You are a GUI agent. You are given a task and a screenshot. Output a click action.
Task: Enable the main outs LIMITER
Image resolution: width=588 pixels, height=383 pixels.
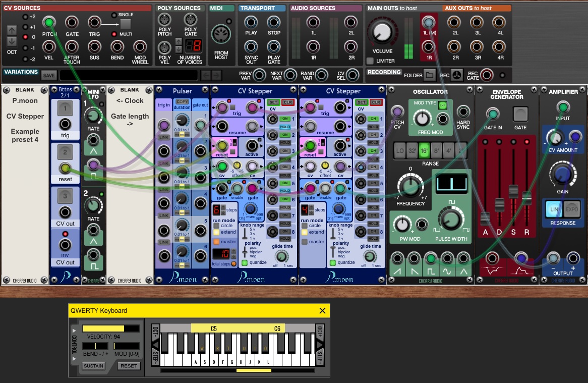(x=371, y=61)
